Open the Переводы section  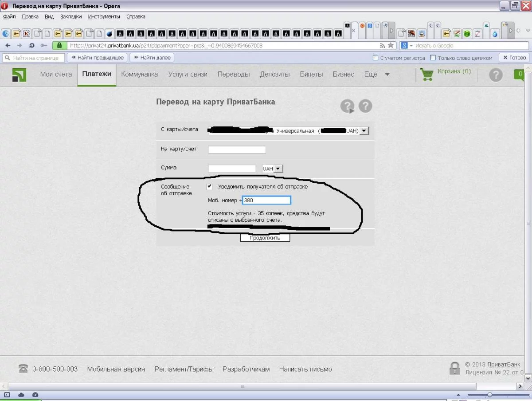[x=234, y=75]
